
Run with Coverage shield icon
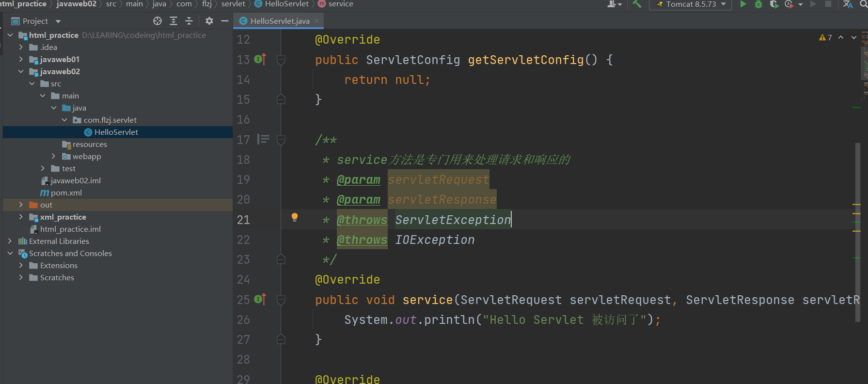click(774, 4)
